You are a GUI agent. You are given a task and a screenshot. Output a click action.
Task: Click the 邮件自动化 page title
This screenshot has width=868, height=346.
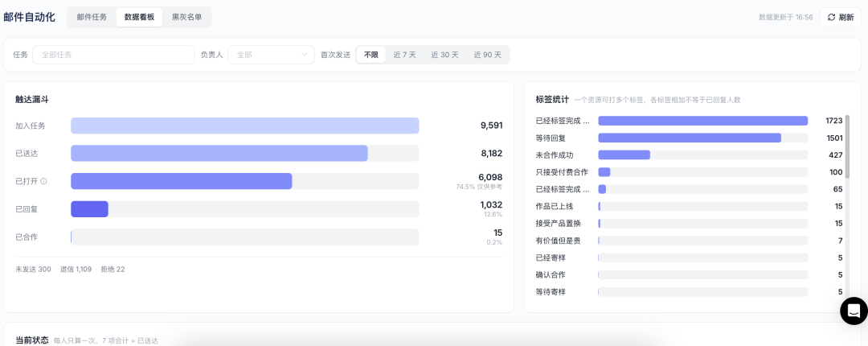pos(30,17)
